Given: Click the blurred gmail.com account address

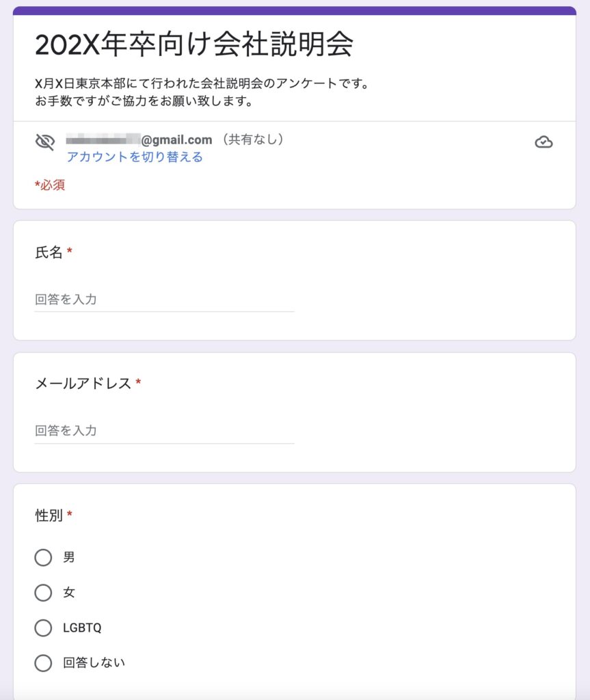Looking at the screenshot, I should (x=139, y=139).
